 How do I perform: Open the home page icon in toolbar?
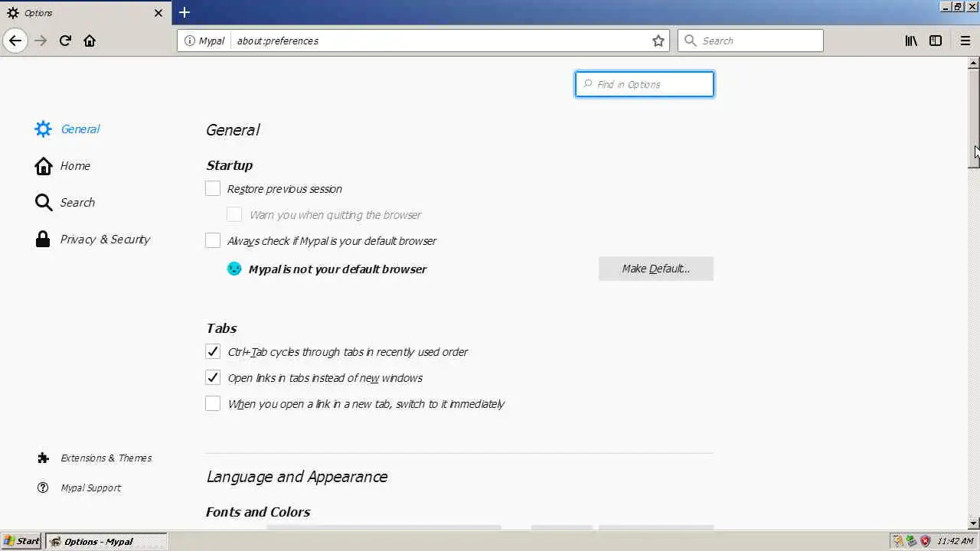tap(90, 41)
